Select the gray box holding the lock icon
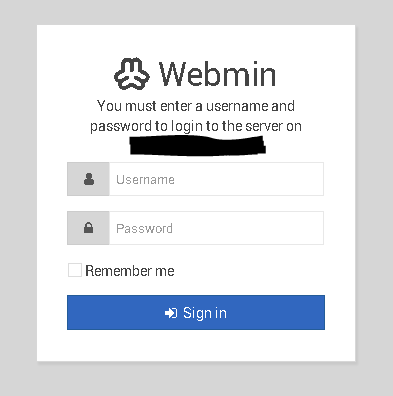 tap(88, 228)
